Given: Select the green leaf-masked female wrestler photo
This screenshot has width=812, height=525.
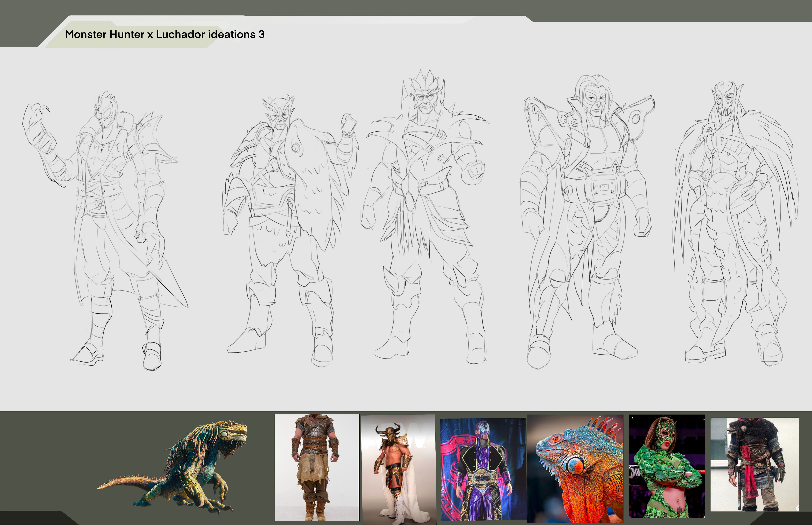Looking at the screenshot, I should 667,466.
